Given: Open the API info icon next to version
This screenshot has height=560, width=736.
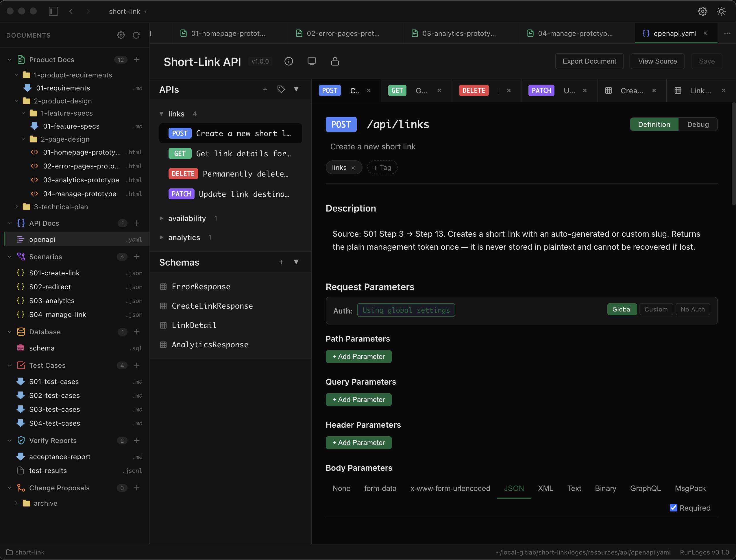Looking at the screenshot, I should (289, 61).
